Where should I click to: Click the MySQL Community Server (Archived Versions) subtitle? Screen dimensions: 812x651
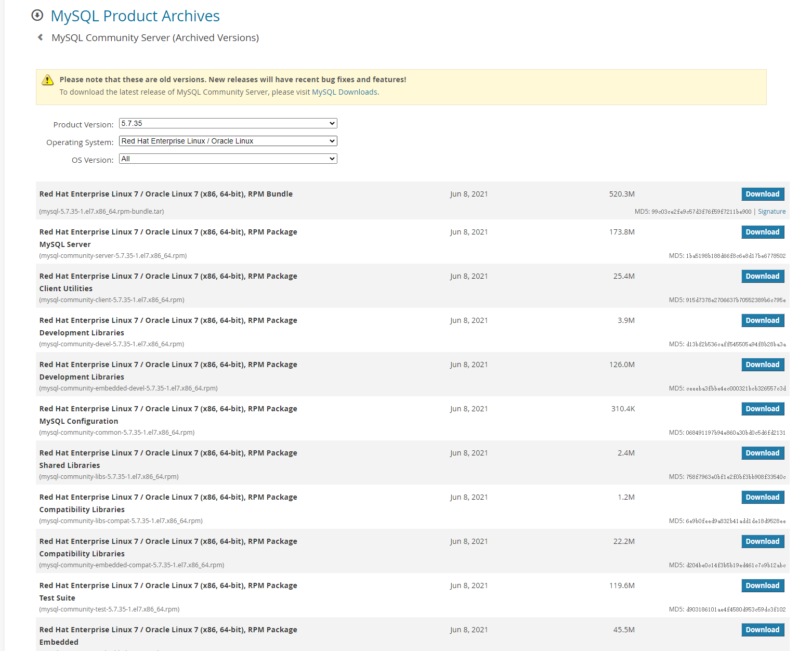155,37
